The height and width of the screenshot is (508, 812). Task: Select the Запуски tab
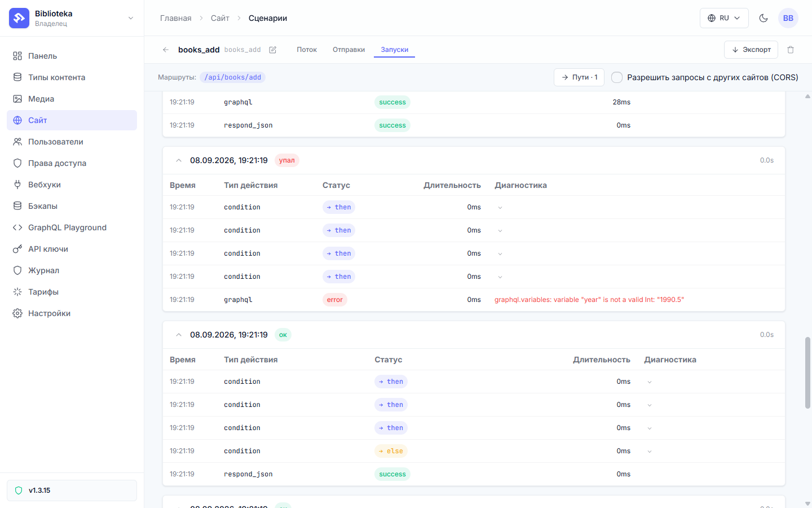(x=394, y=50)
